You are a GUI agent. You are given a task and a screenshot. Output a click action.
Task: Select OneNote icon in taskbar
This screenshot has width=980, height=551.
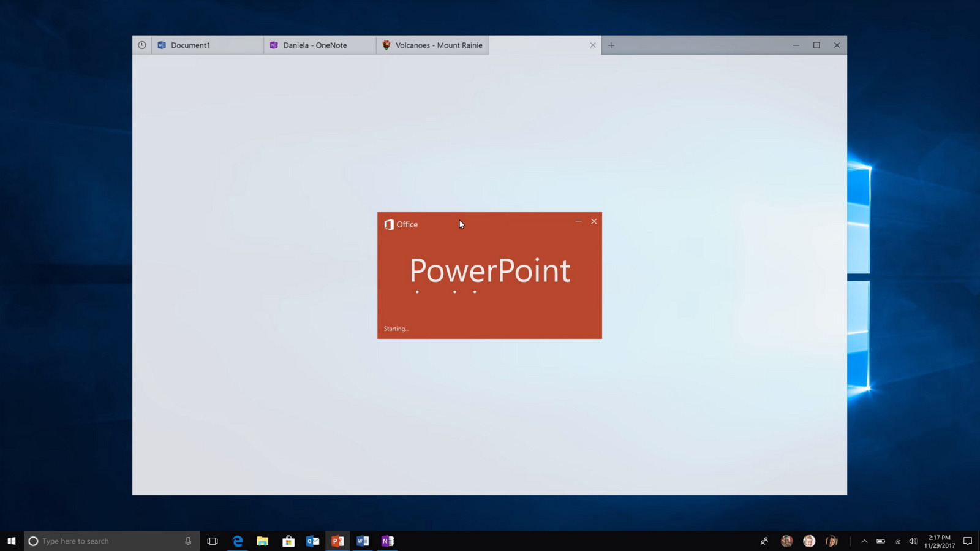388,541
